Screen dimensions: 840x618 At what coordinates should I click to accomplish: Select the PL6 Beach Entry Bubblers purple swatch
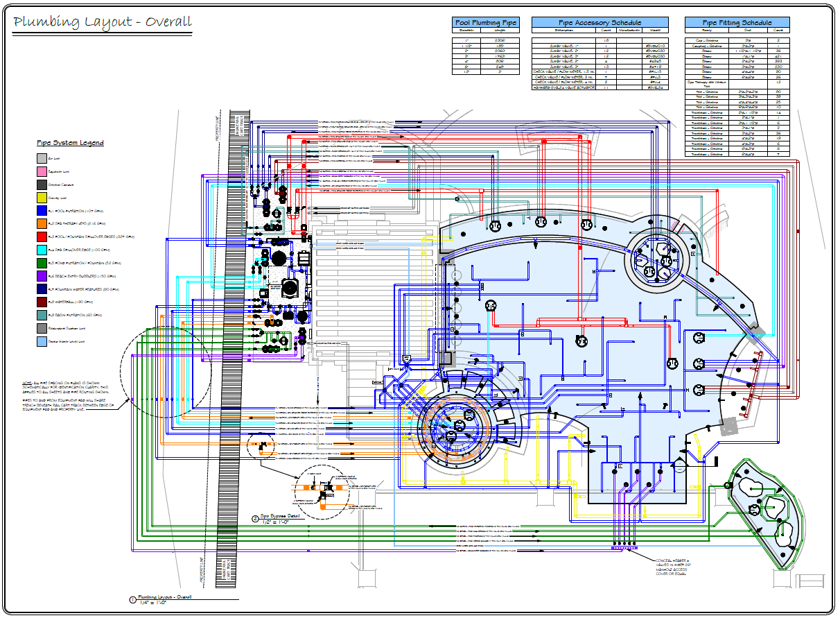(40, 276)
